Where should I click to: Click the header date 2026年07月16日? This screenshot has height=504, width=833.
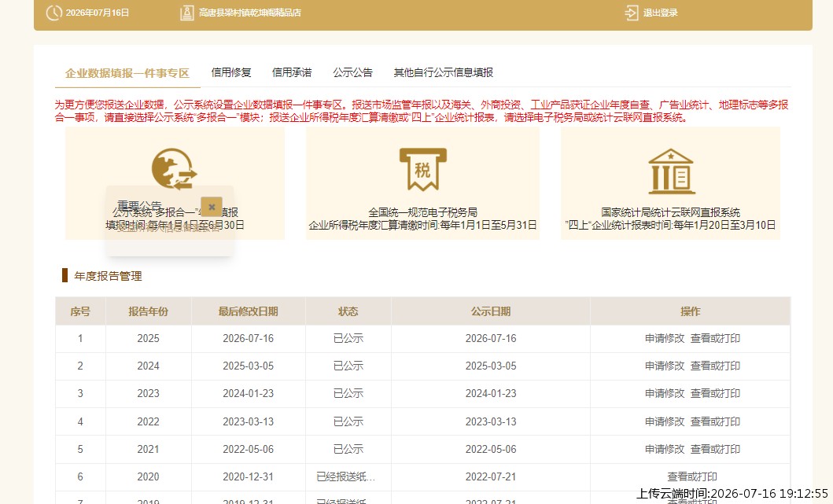[98, 13]
